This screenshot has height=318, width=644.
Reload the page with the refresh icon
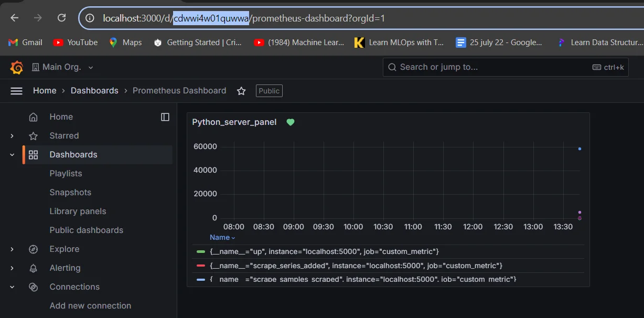61,18
